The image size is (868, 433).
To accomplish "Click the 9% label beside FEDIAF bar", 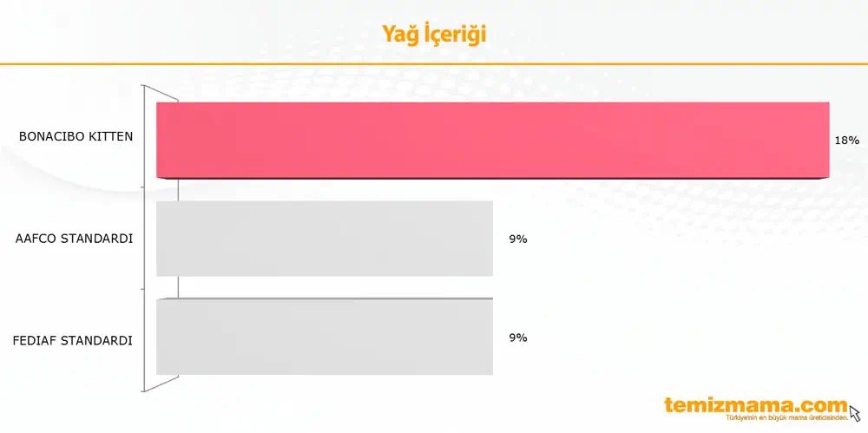I will pos(518,338).
